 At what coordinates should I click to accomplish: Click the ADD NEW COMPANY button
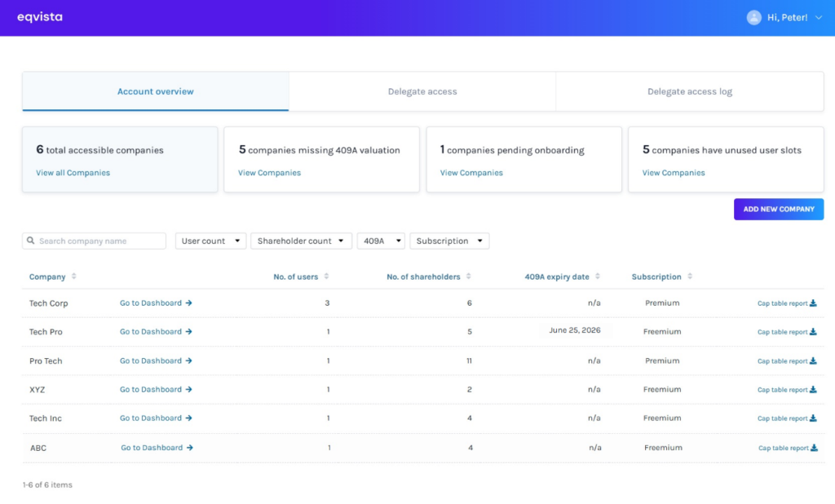click(778, 209)
